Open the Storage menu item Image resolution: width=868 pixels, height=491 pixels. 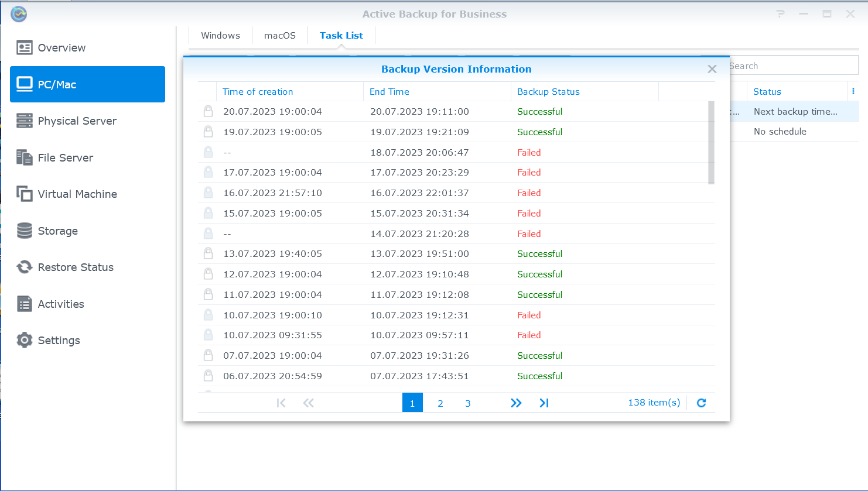pyautogui.click(x=87, y=231)
